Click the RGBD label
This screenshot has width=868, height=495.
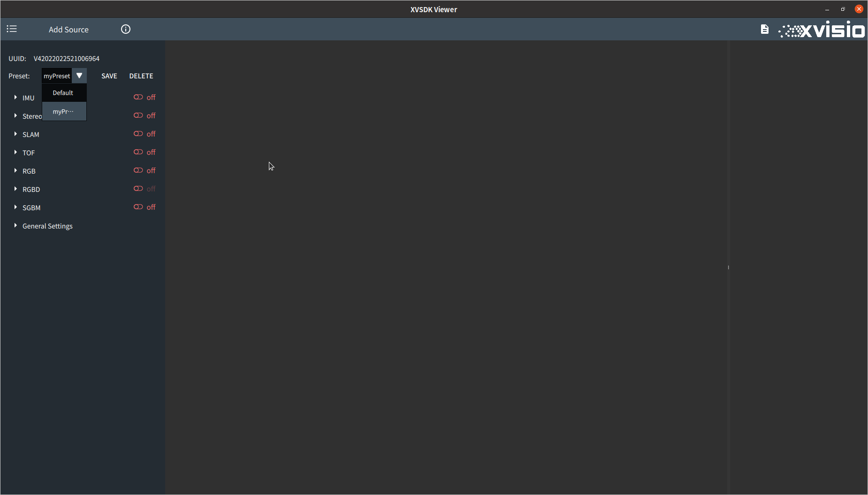pyautogui.click(x=31, y=190)
